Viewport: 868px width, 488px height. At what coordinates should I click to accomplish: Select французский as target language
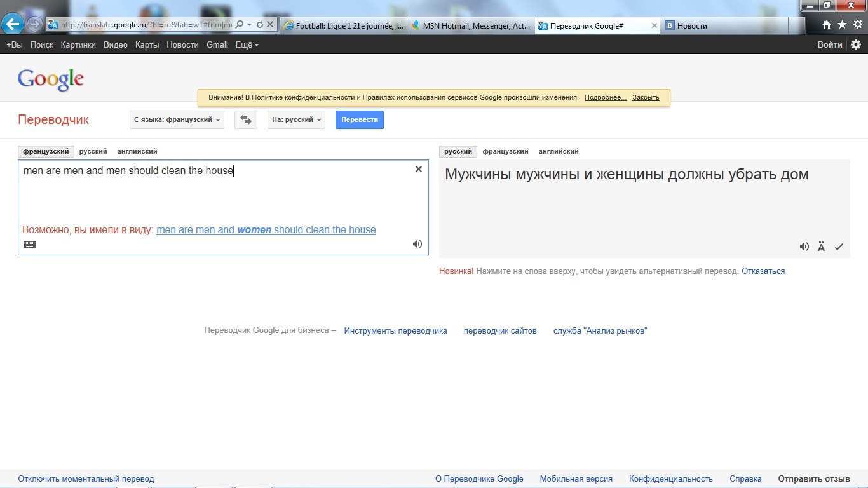click(505, 151)
